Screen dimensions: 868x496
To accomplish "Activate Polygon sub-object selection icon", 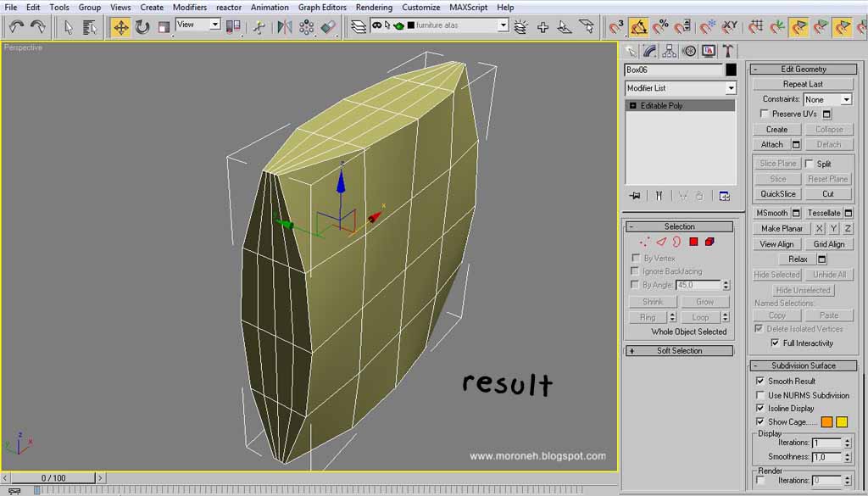I will click(x=693, y=242).
